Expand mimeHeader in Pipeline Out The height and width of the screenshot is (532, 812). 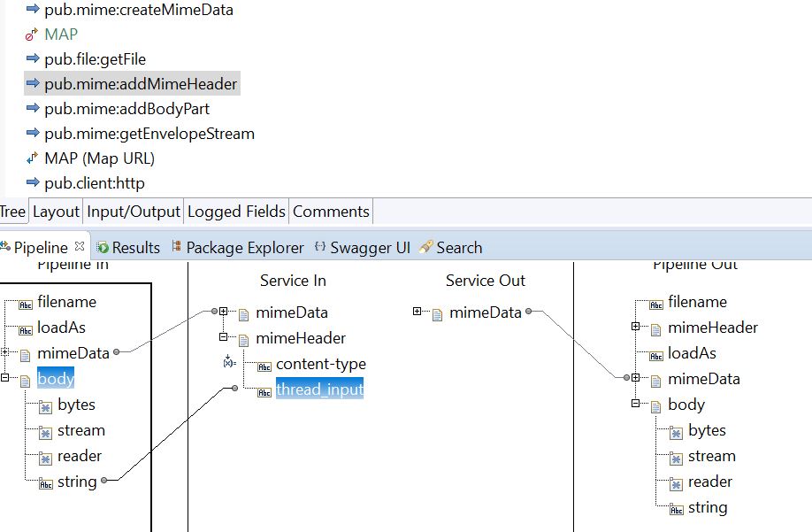pyautogui.click(x=635, y=327)
